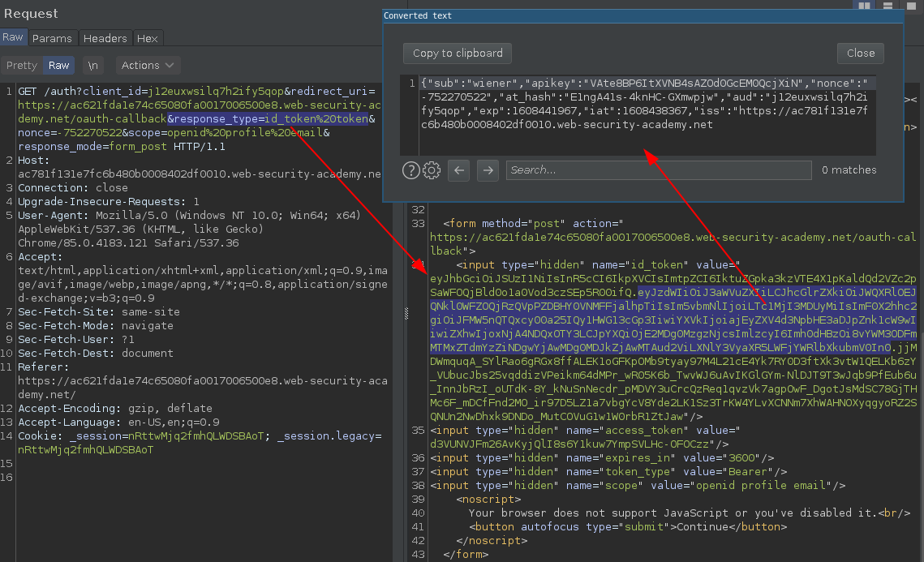Select the Pretty view toggle
The width and height of the screenshot is (924, 562).
pos(22,66)
